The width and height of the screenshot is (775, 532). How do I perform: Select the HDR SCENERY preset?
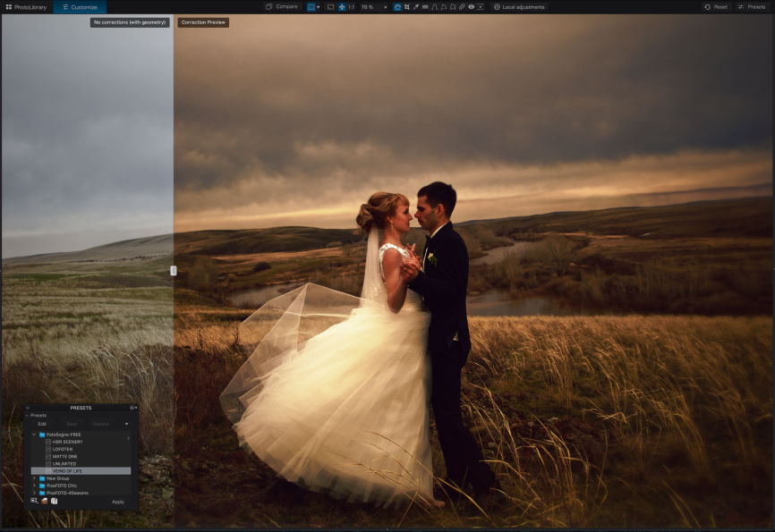coord(67,442)
